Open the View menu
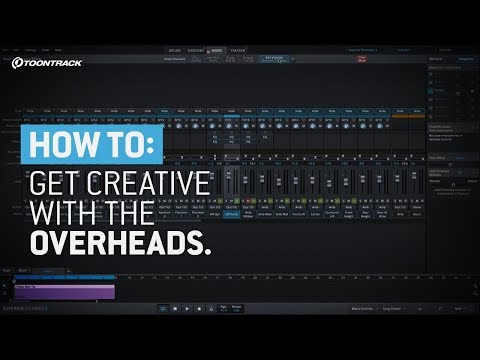This screenshot has height=360, width=480. [x=46, y=50]
